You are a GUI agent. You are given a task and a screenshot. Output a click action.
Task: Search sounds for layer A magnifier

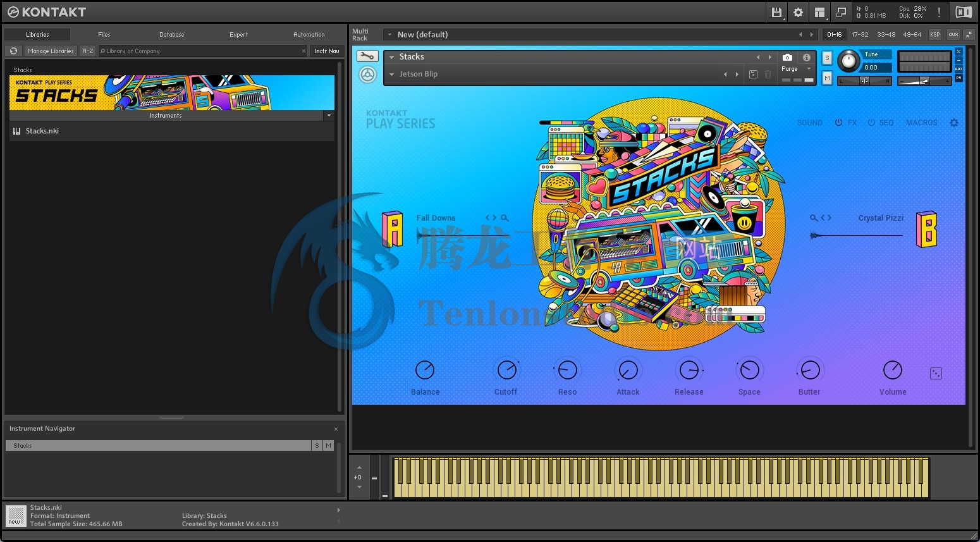point(505,218)
